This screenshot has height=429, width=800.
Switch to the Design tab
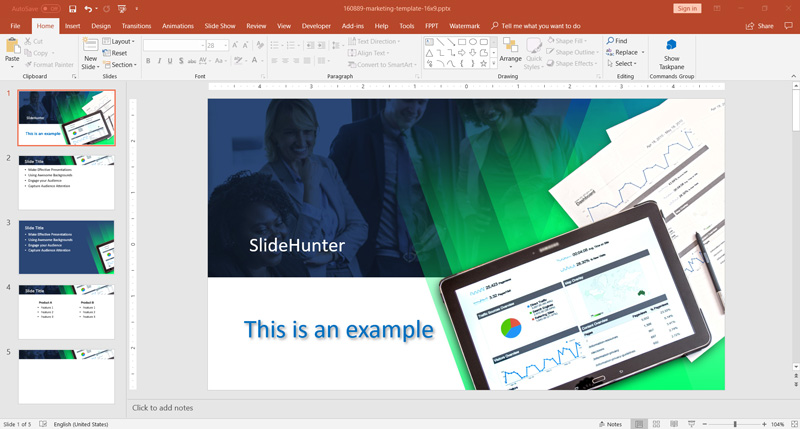point(101,26)
